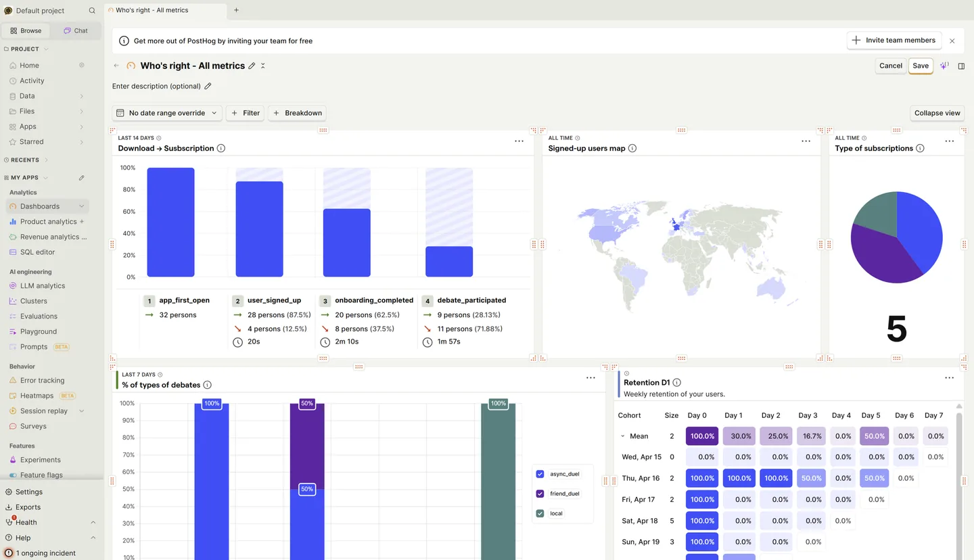Open the three-dot menu on Type of subscriptions
The image size is (974, 560).
tap(950, 141)
